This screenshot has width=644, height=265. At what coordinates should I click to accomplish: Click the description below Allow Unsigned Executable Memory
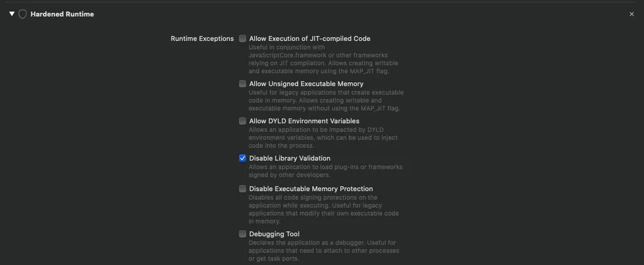[326, 100]
